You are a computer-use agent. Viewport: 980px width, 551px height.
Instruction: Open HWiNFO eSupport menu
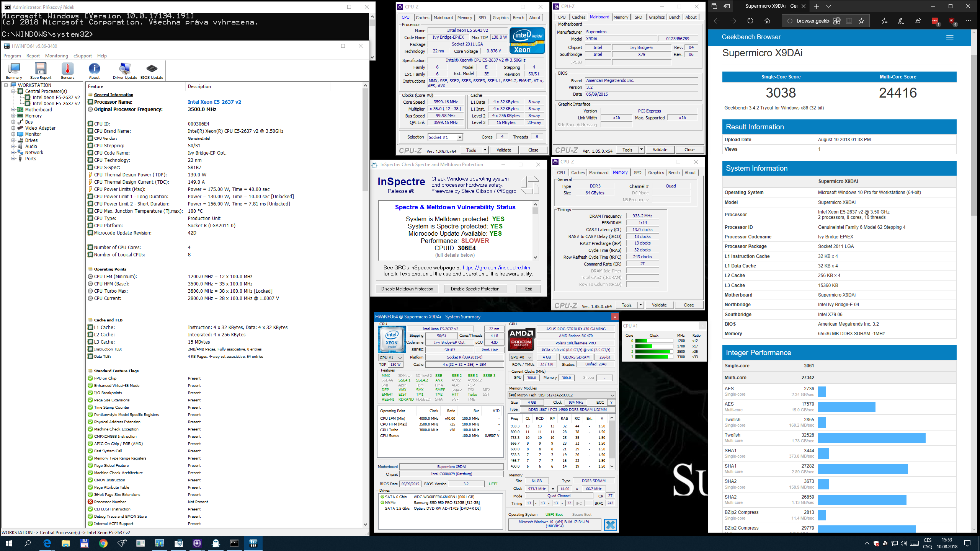point(83,56)
